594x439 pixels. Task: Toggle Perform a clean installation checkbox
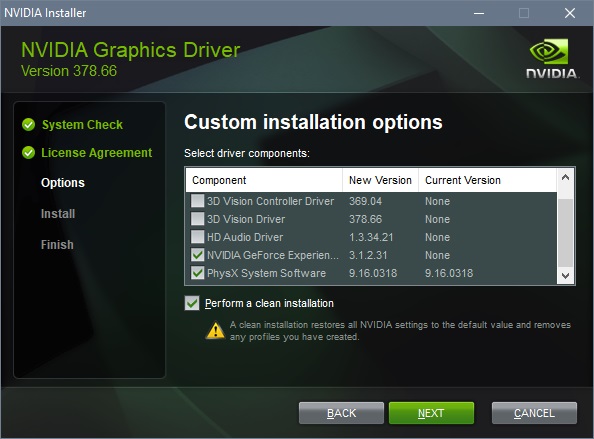click(192, 303)
